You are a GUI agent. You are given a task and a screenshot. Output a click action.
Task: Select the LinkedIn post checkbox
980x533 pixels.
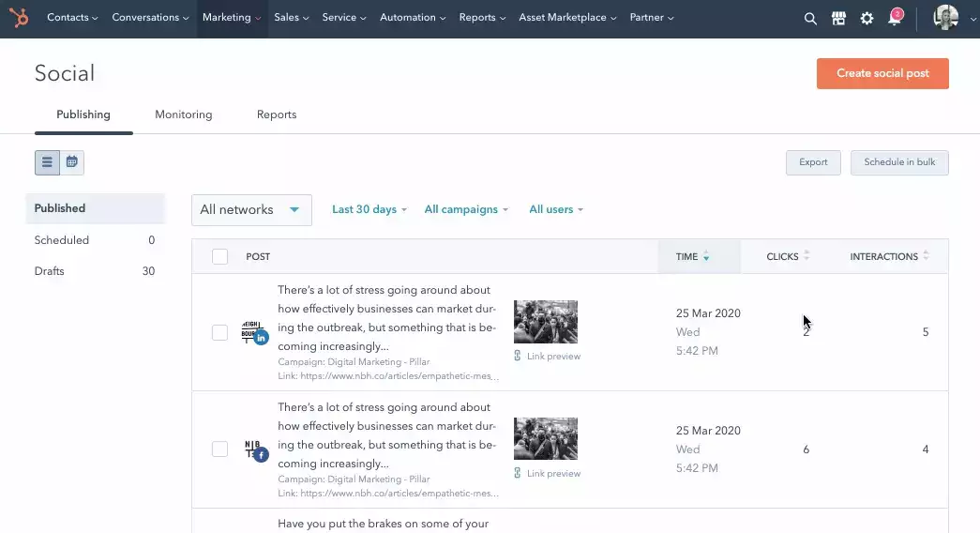click(219, 332)
